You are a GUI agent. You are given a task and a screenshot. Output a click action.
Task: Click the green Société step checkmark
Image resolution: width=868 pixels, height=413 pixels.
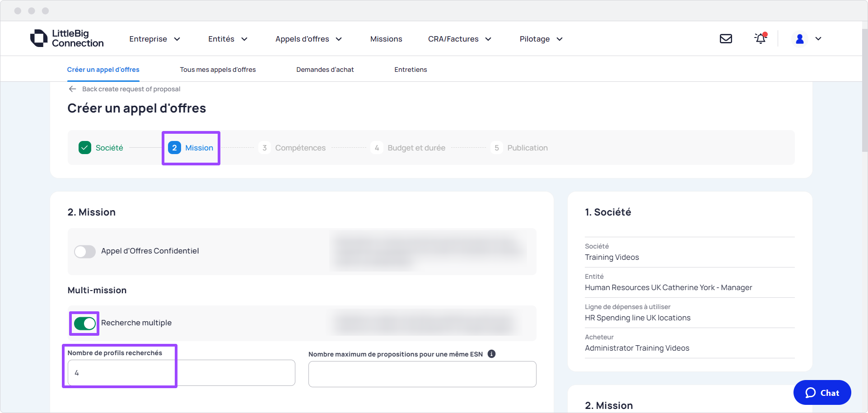click(85, 148)
